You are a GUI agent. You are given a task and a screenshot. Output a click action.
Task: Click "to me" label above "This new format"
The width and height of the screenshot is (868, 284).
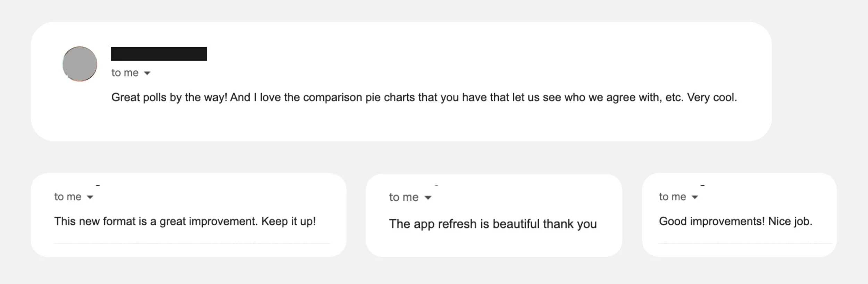[x=68, y=197]
